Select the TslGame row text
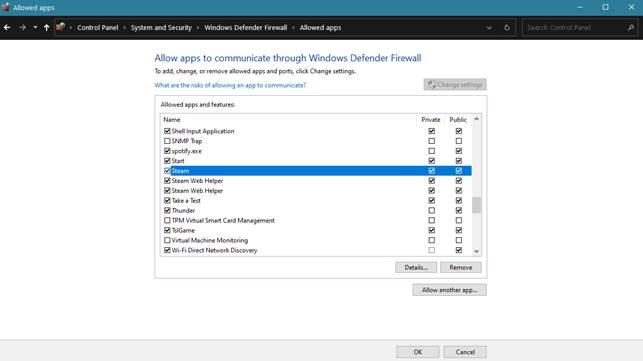 click(183, 230)
